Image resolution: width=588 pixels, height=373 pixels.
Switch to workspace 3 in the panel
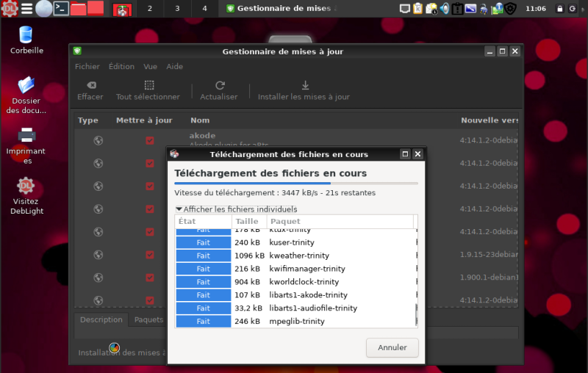pyautogui.click(x=177, y=9)
